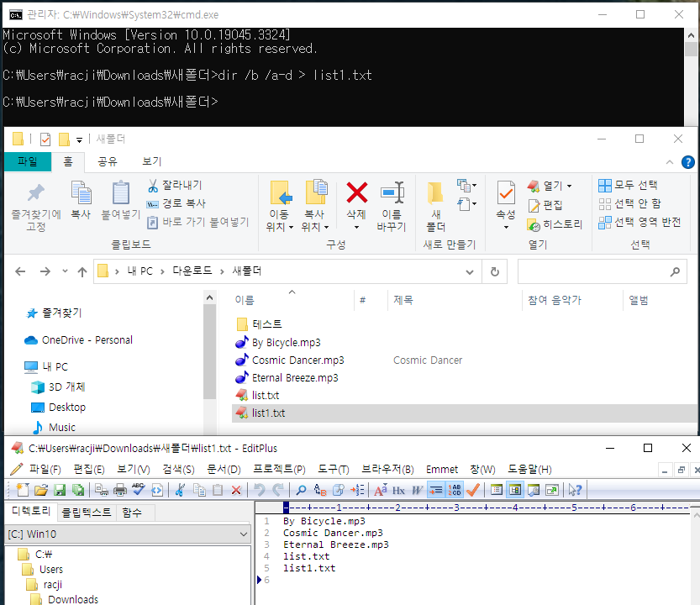Click 이름 바꾸기 rename icon in ribbon
This screenshot has height=605, width=700.
point(392,193)
